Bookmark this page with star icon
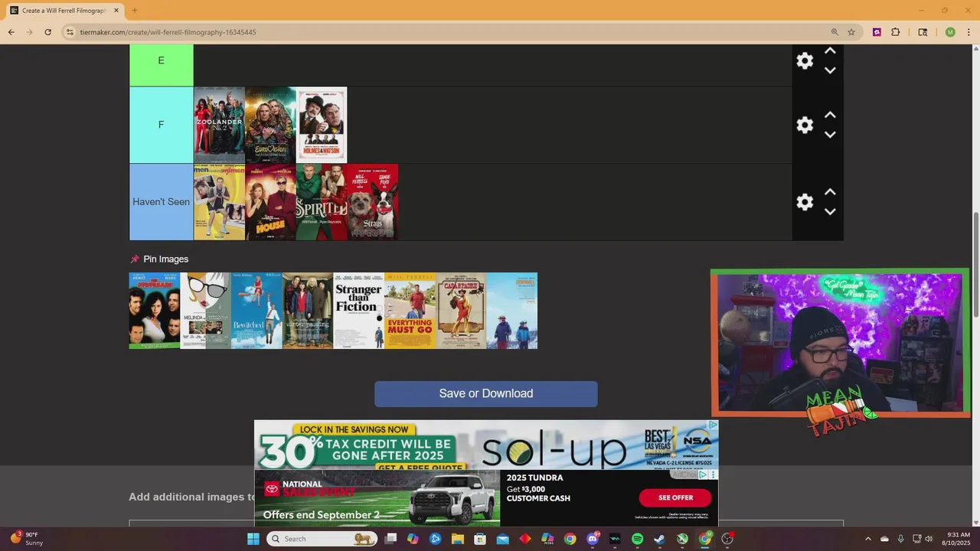The height and width of the screenshot is (551, 980). [x=851, y=32]
